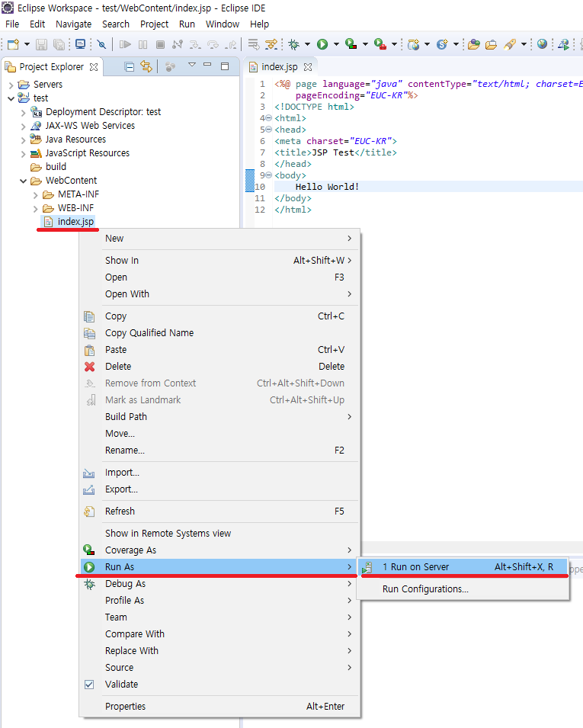583x728 pixels.
Task: Expand Deployment Descriptor: test node
Action: pyautogui.click(x=23, y=112)
